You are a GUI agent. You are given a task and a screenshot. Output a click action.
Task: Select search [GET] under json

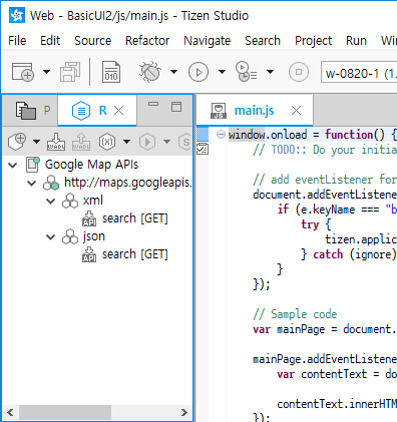pos(135,255)
